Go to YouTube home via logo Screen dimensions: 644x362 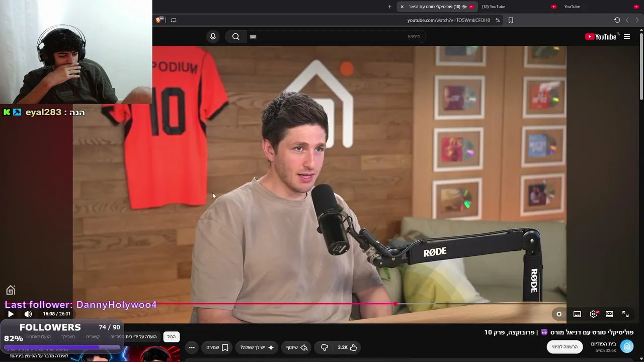tap(601, 37)
